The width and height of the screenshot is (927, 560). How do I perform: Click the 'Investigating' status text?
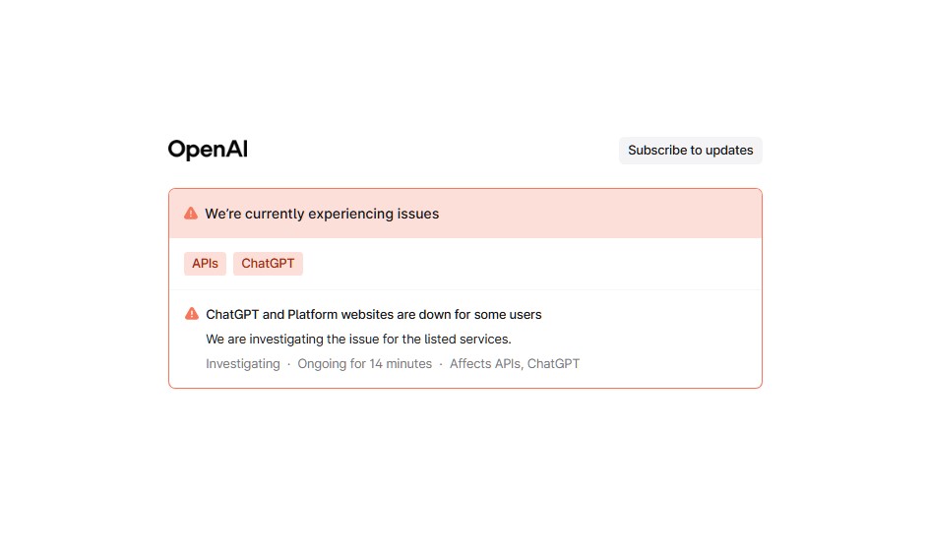(243, 364)
